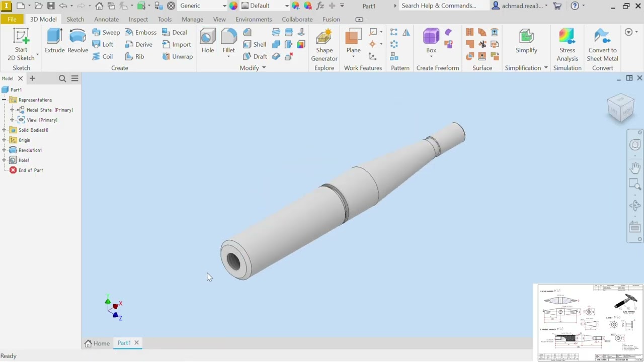Screen dimensions: 644x362
Task: Click the Search Help & Commands field
Action: (444, 6)
